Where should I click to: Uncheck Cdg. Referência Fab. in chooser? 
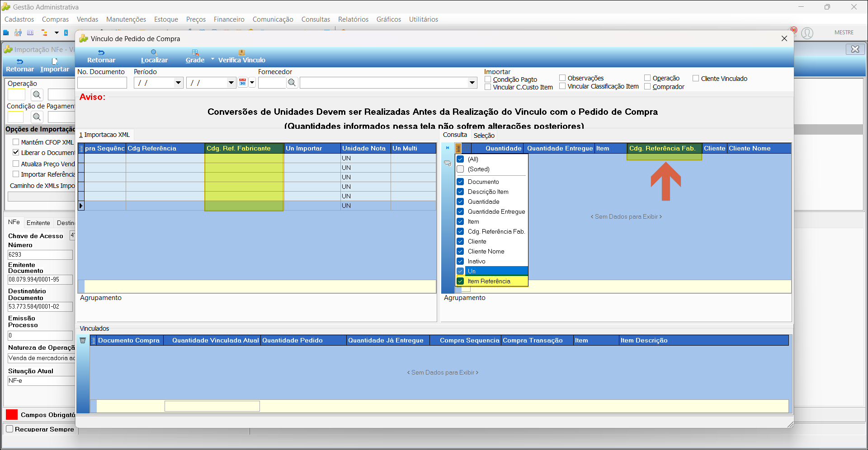coord(460,231)
